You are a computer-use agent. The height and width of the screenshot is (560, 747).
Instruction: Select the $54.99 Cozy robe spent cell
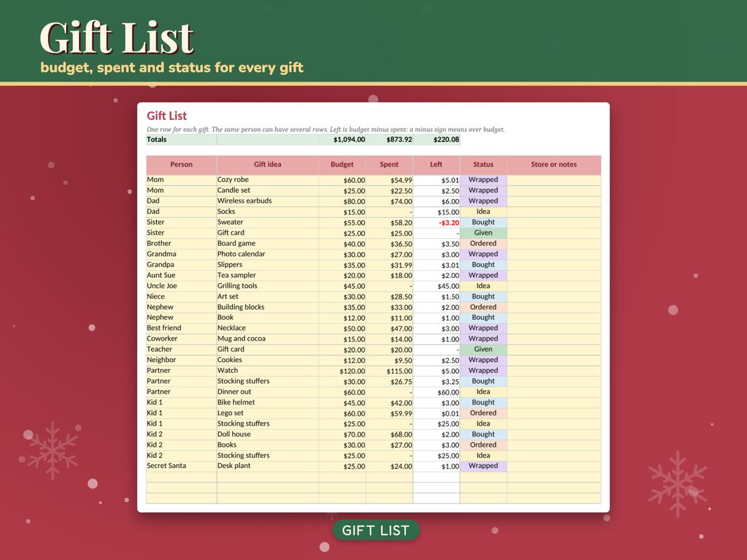[389, 180]
